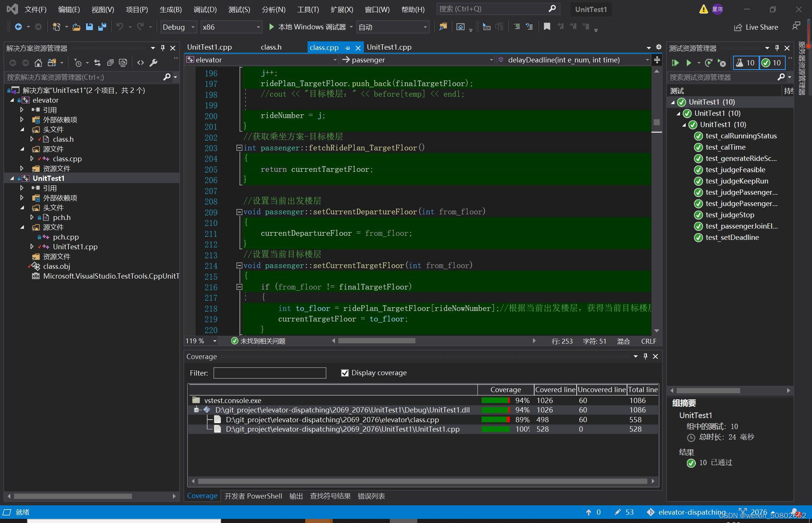Click Run All Tests icon in Test Explorer
Screen dimensions: 812x523
tap(675, 63)
